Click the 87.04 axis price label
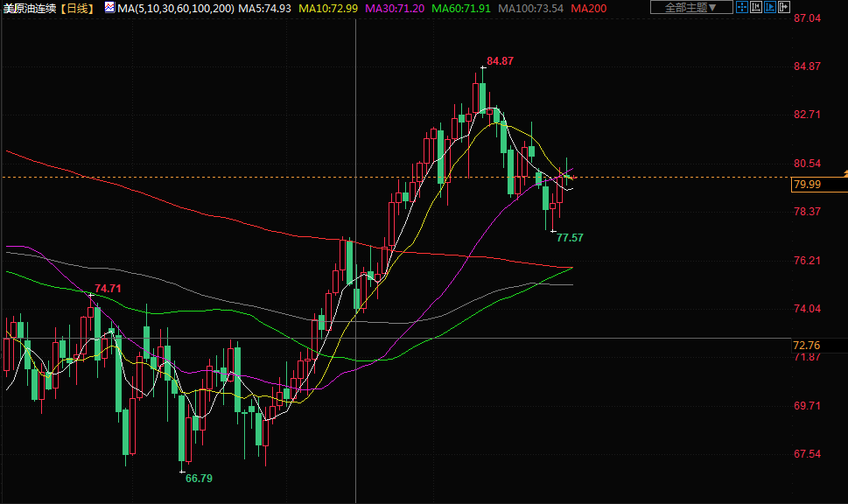The image size is (848, 504). pos(808,18)
